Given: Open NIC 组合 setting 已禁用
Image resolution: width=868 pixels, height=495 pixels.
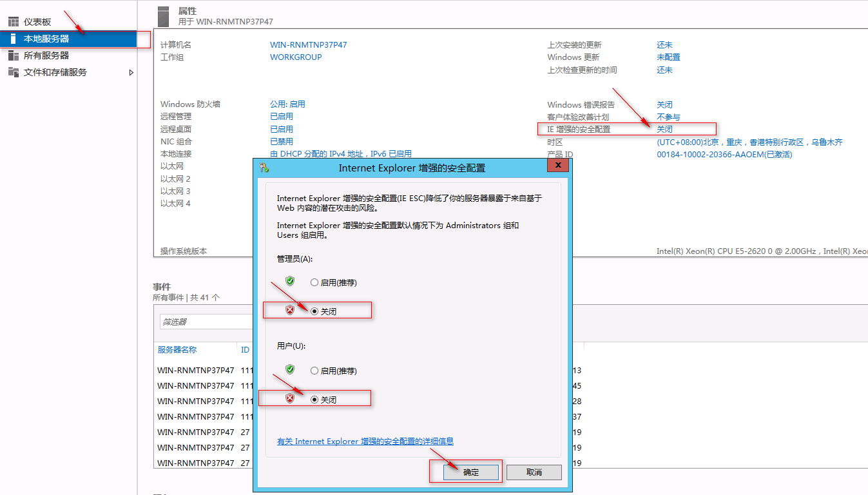Looking at the screenshot, I should pos(282,141).
